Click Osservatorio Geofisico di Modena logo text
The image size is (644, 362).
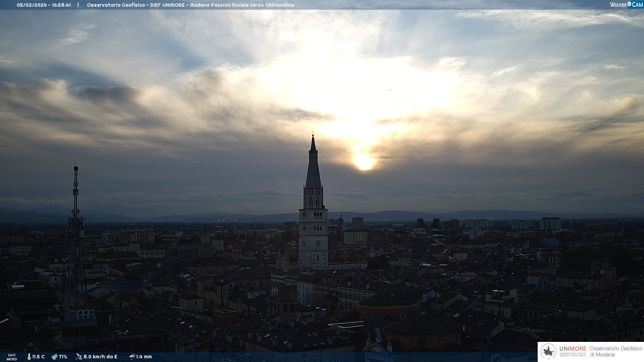[x=616, y=352]
